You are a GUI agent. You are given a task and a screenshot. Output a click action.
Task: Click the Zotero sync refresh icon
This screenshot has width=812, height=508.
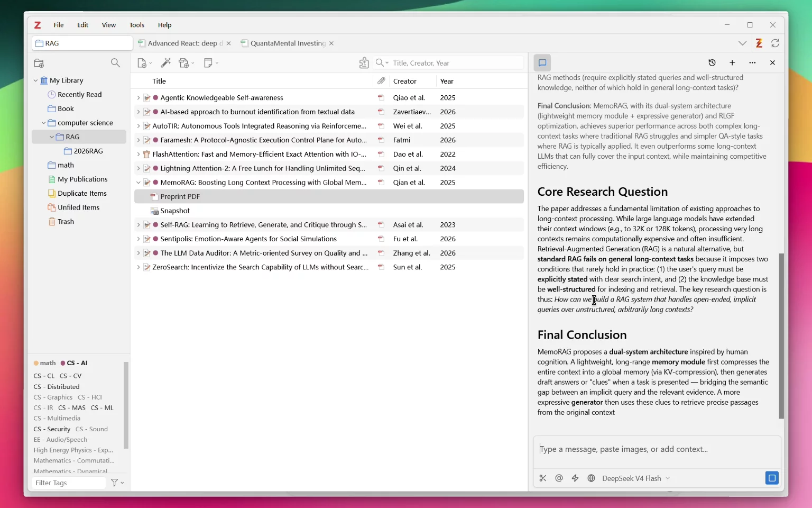tap(775, 43)
